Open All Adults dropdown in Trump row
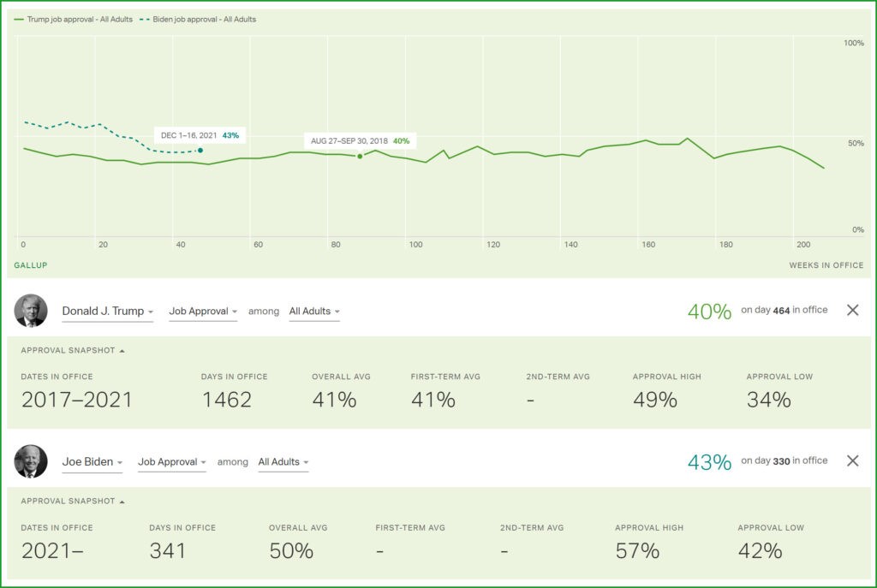 coord(314,312)
